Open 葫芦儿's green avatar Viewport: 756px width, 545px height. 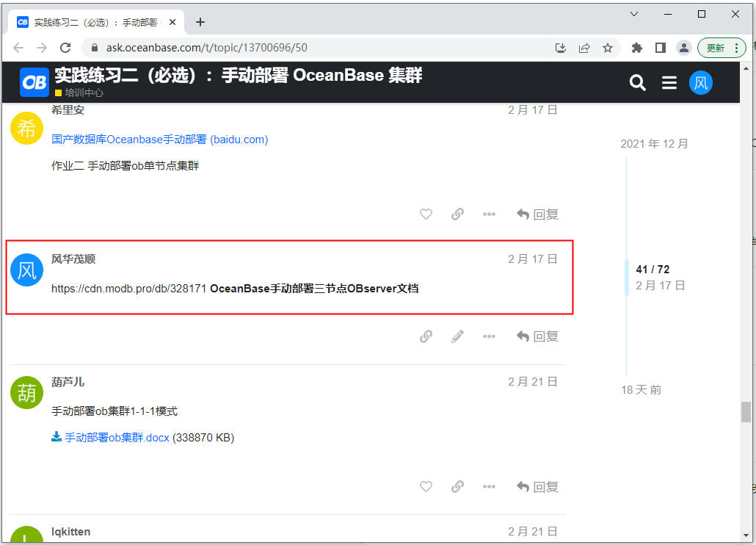point(27,393)
